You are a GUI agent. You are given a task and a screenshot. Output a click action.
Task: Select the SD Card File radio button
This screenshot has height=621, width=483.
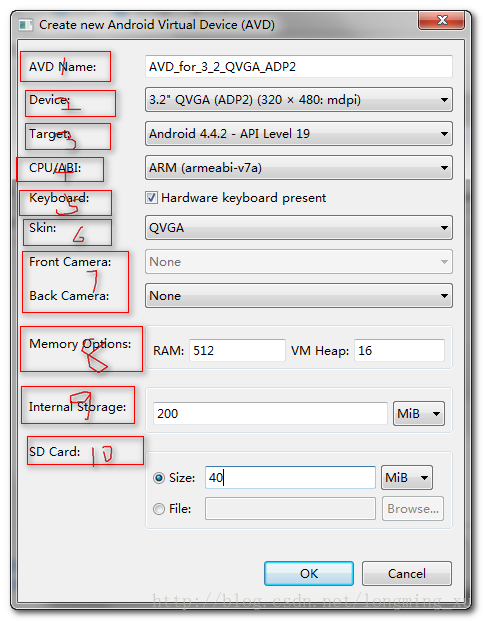[159, 509]
